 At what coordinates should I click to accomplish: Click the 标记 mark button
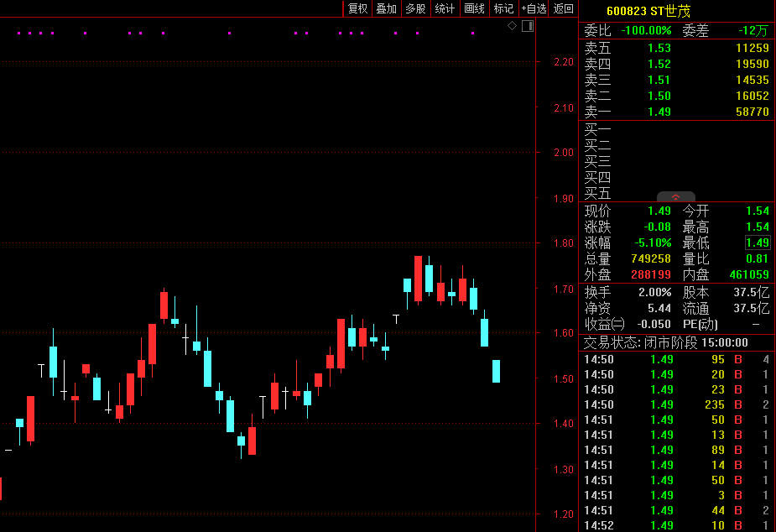(x=503, y=8)
